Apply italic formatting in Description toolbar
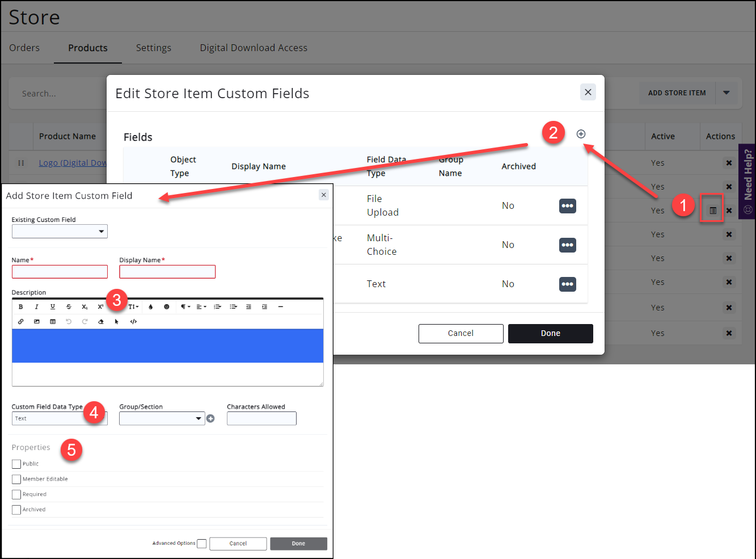756x559 pixels. pos(37,307)
